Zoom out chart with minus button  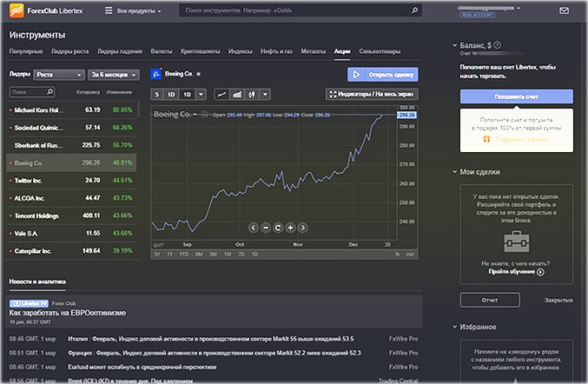[266, 227]
